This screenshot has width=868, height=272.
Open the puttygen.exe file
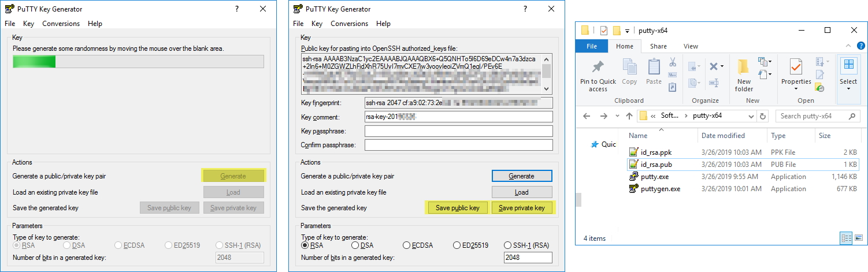tap(661, 189)
